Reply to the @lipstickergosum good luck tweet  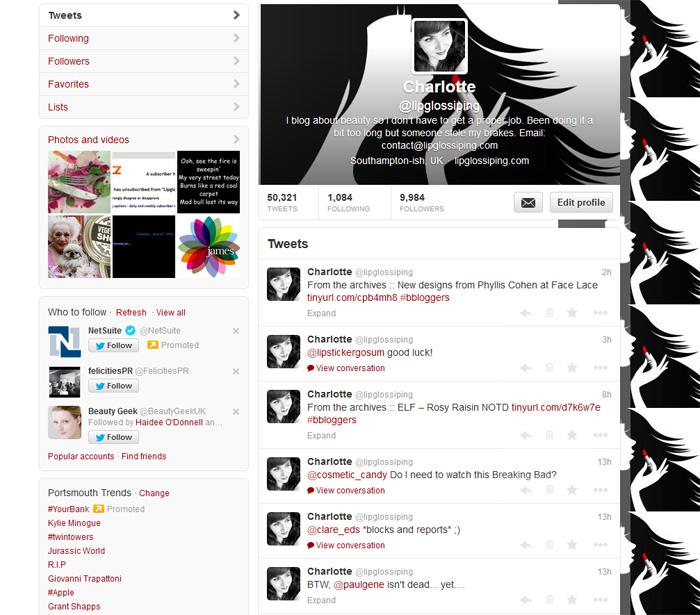pyautogui.click(x=526, y=368)
